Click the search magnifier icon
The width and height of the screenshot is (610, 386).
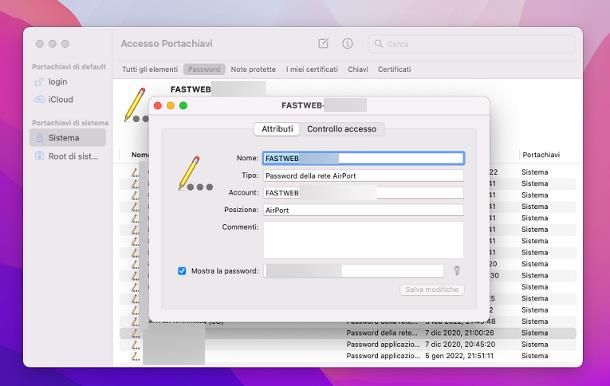(x=378, y=44)
